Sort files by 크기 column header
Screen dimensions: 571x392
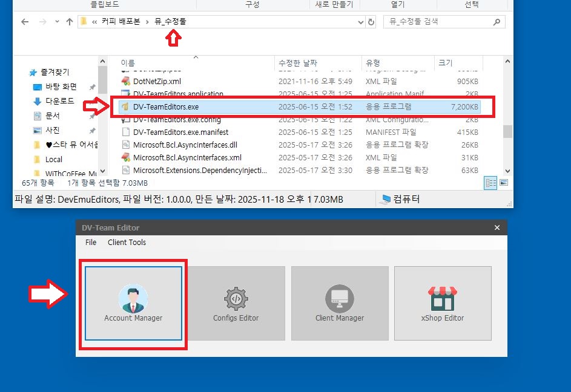[x=445, y=63]
